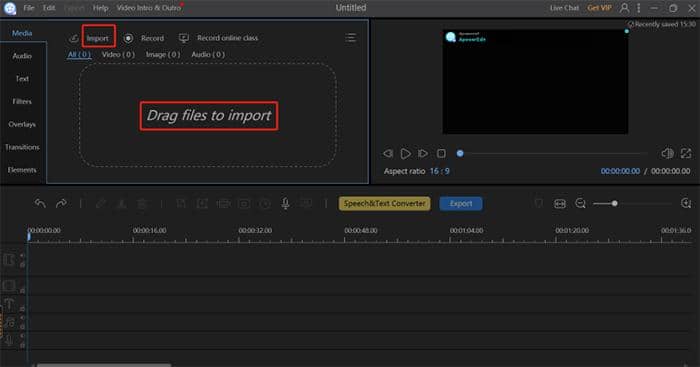
Task: Open the Elements tab in sidebar
Action: [22, 170]
